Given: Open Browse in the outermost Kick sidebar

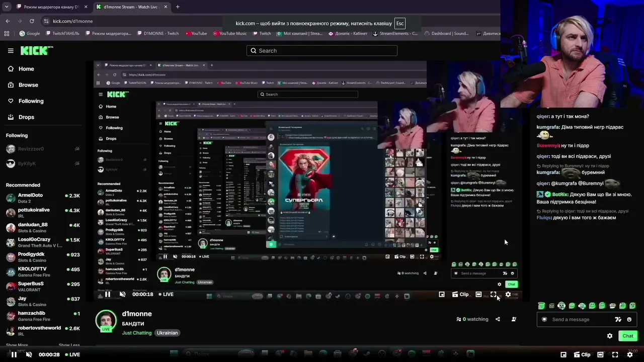Looking at the screenshot, I should (23, 85).
